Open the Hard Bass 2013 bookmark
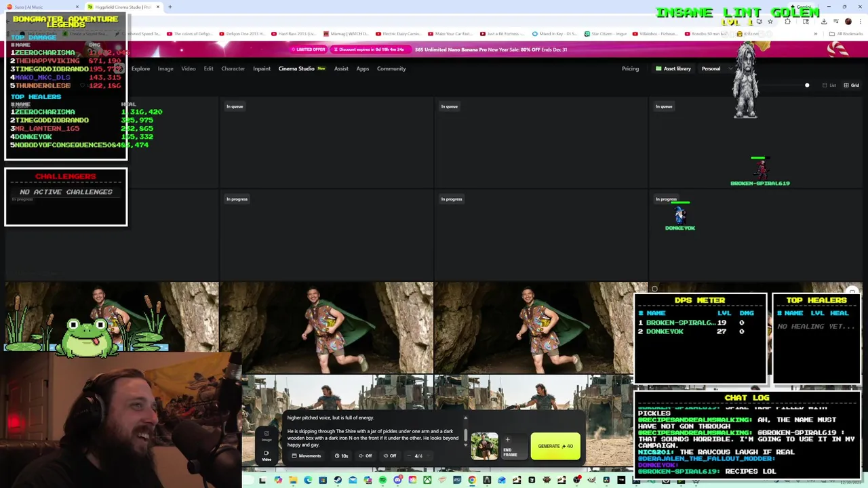 point(293,33)
